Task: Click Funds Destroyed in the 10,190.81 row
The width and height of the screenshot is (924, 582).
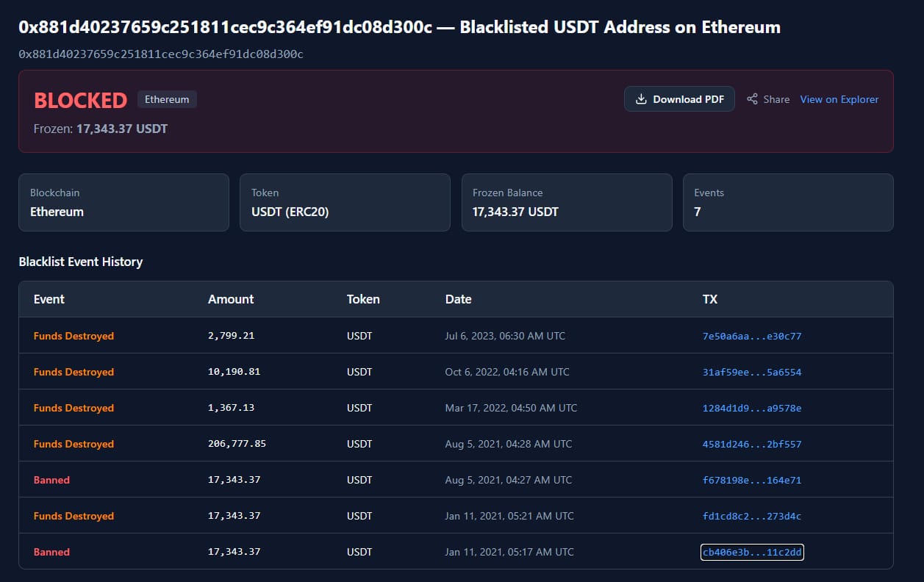Action: pyautogui.click(x=74, y=372)
